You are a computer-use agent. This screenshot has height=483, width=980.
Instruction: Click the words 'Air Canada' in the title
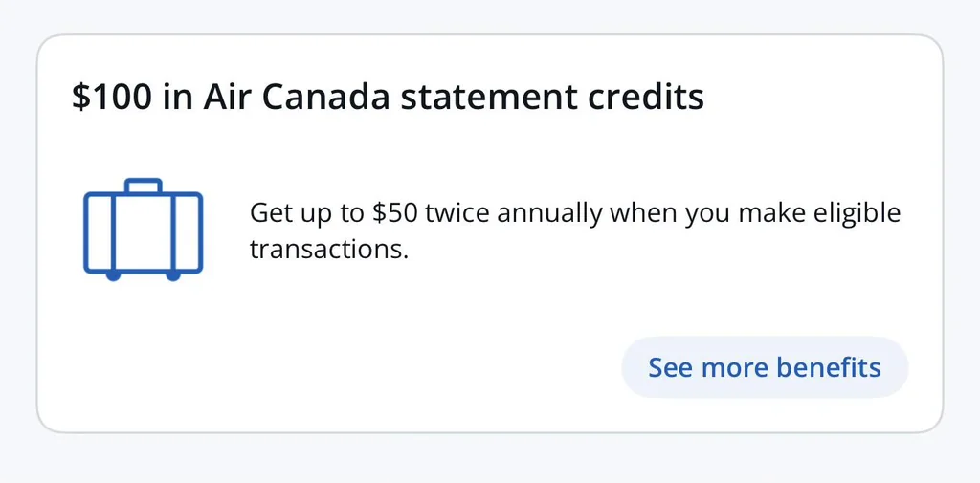click(297, 98)
